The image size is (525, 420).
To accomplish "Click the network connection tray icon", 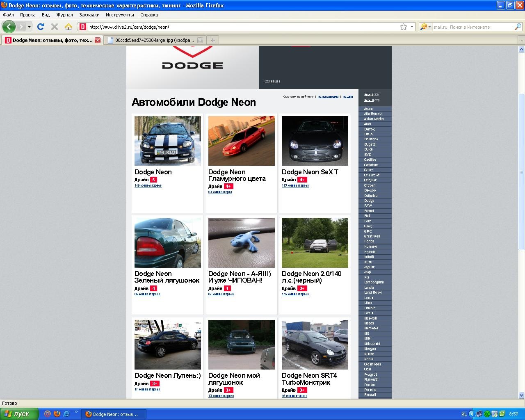I will [x=479, y=414].
